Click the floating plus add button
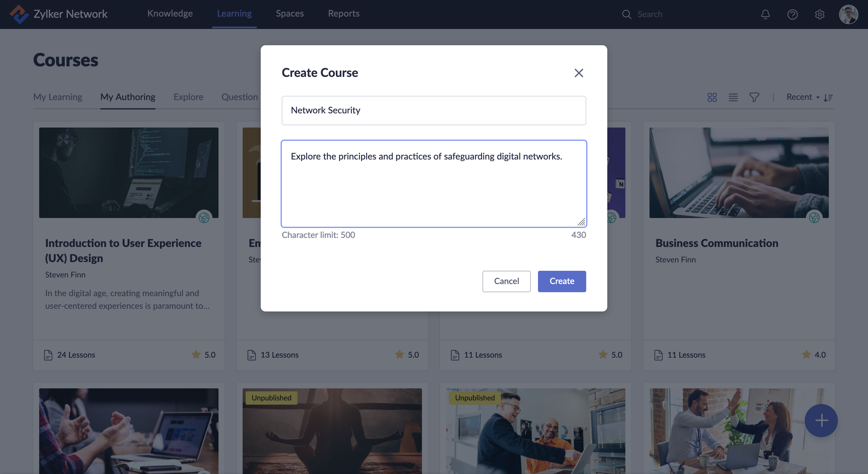The image size is (868, 474). click(x=821, y=420)
